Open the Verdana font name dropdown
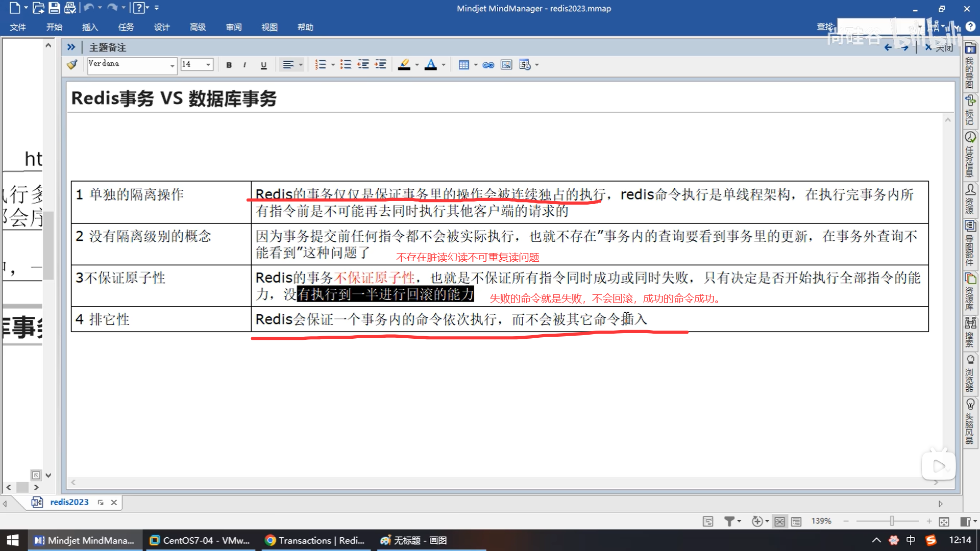Viewport: 980px width, 551px height. (x=172, y=65)
